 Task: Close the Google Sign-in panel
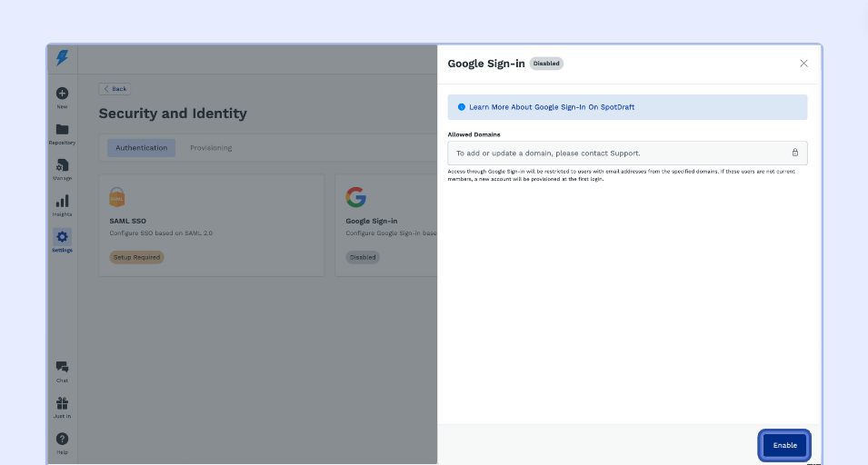point(803,64)
